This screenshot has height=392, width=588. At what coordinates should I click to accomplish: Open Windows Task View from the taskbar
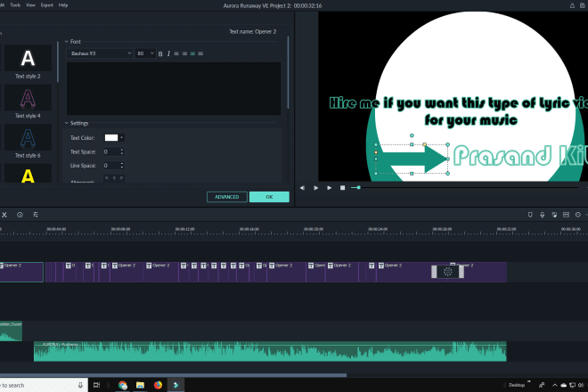97,385
